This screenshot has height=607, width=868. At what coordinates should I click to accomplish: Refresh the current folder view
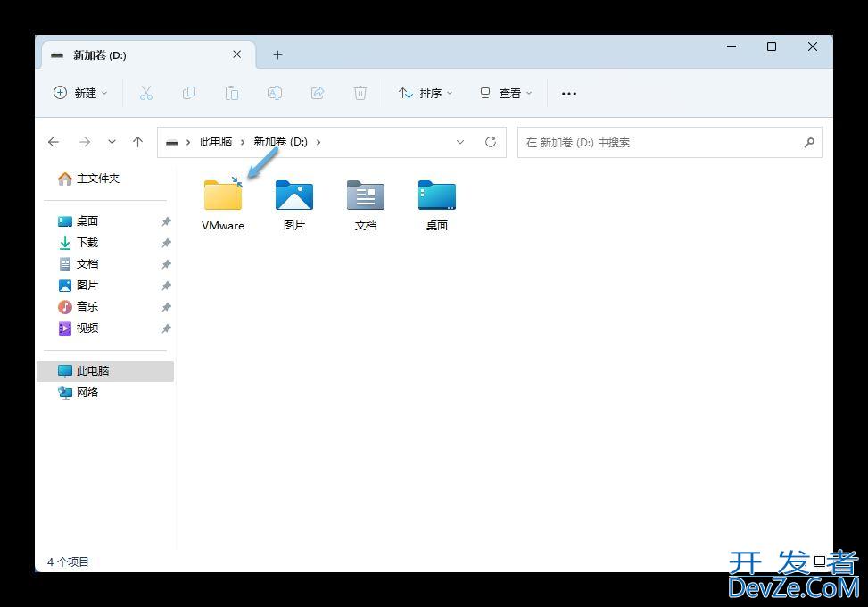491,142
